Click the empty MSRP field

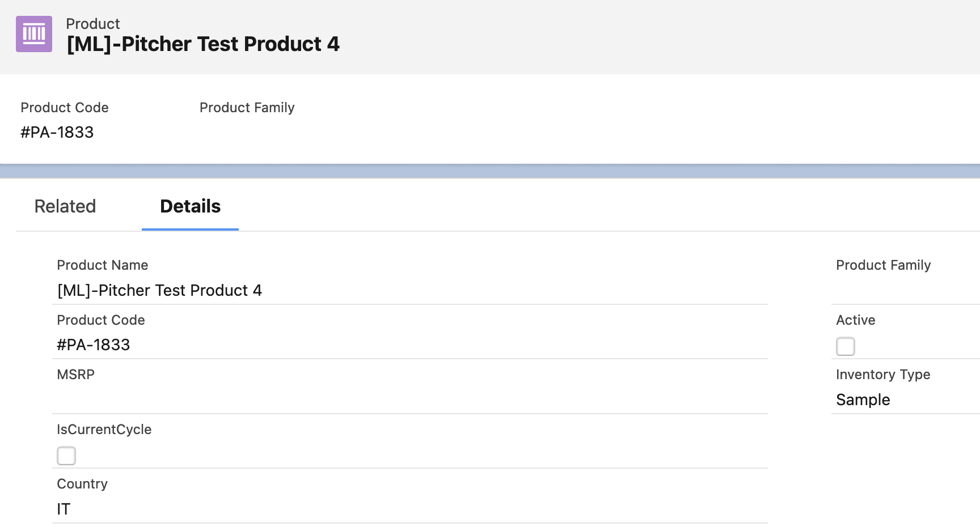point(408,398)
